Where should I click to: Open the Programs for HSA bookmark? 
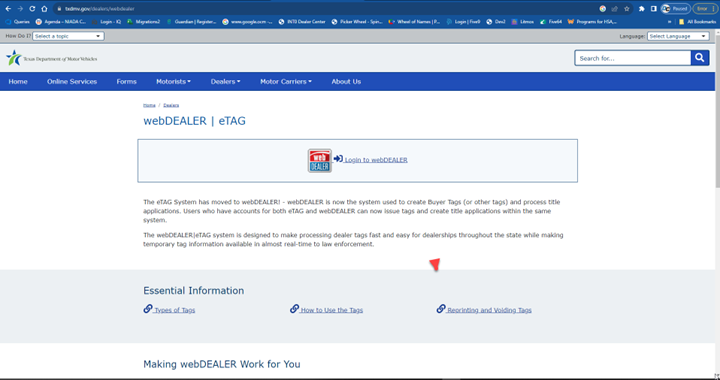click(592, 22)
